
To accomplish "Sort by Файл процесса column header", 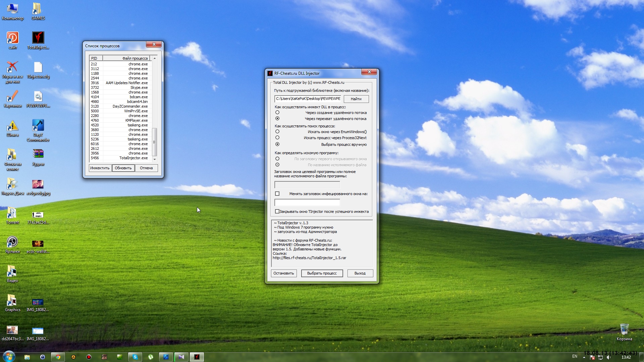I will click(x=126, y=58).
